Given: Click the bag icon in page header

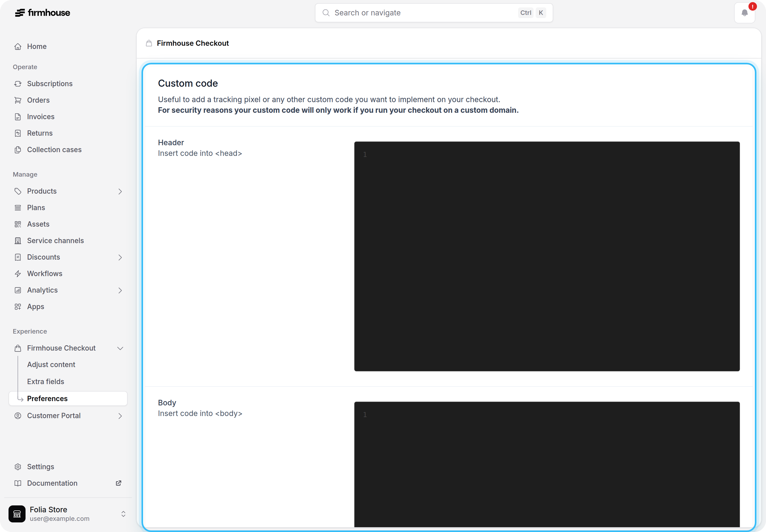Looking at the screenshot, I should point(149,43).
